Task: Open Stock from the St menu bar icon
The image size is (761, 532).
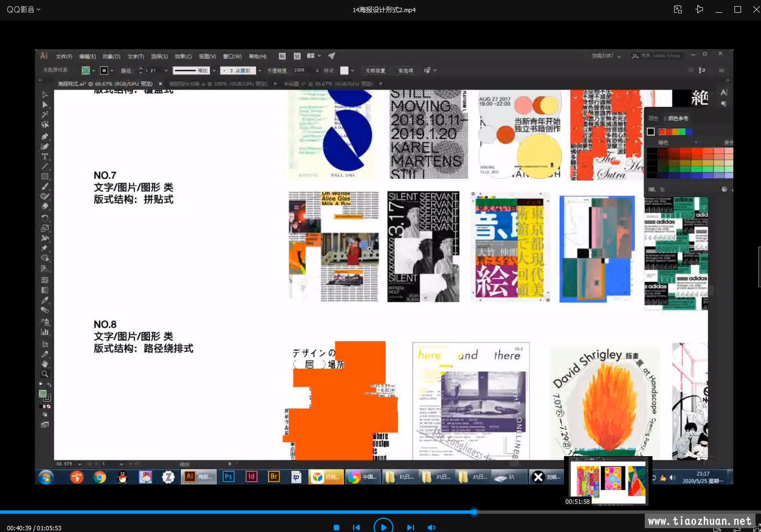Action: [297, 56]
